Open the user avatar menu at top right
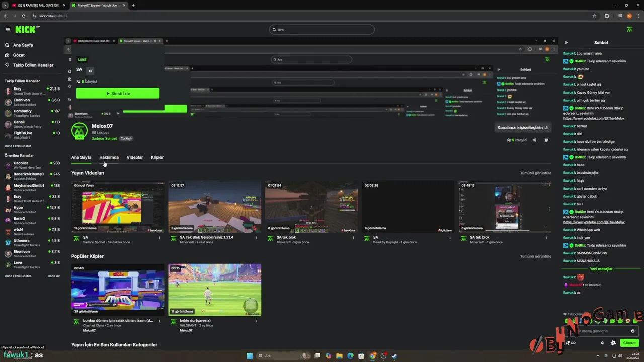The width and height of the screenshot is (644, 362). 629,30
